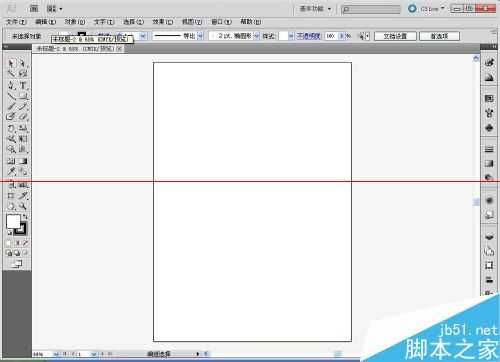500x362 pixels.
Task: Expand the CS Live dropdown
Action: [432, 9]
